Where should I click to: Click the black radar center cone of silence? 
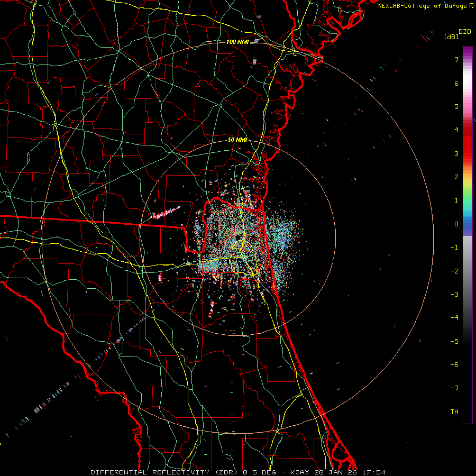[237, 237]
